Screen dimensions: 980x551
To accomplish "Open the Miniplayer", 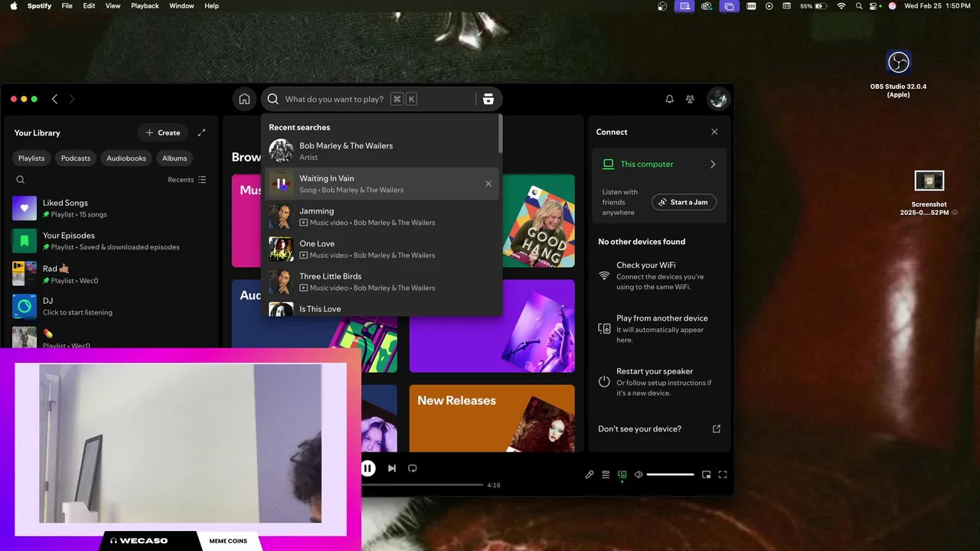I will (x=707, y=474).
